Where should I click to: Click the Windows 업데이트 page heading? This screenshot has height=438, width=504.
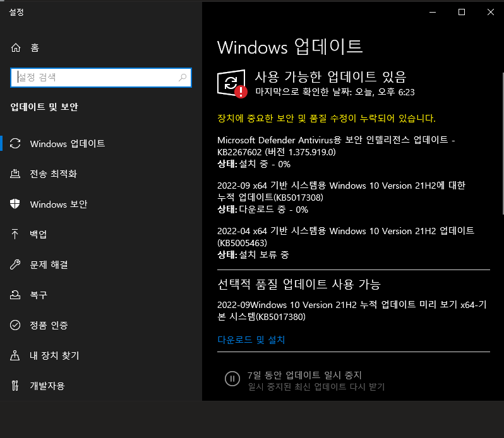[290, 47]
